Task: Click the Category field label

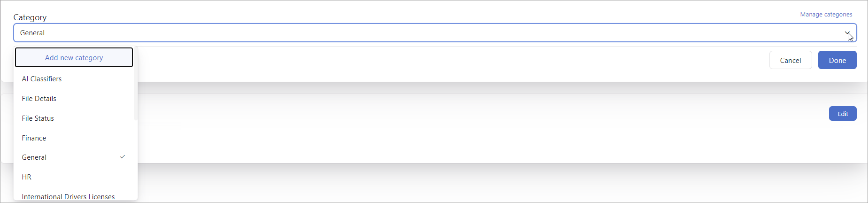Action: click(x=30, y=17)
